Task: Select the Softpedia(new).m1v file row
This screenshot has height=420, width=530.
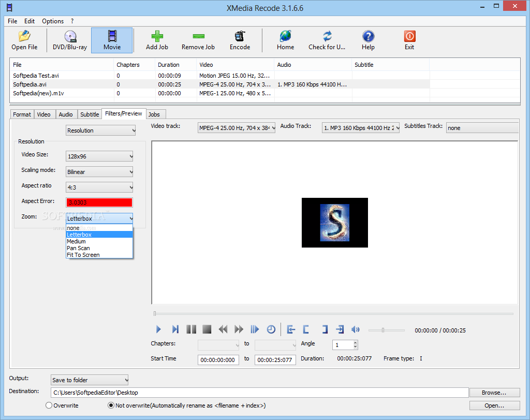Action: [x=219, y=93]
